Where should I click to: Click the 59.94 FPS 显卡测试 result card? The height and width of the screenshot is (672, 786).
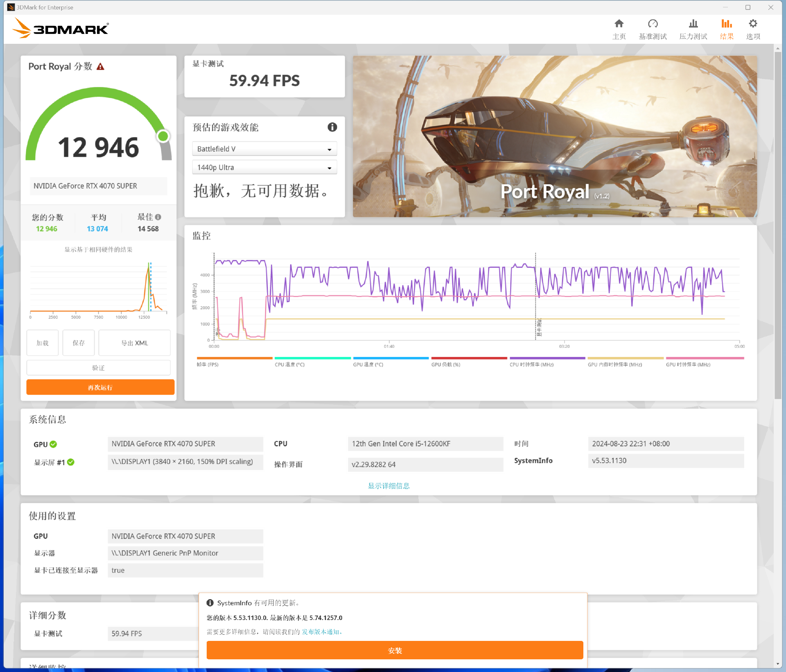click(264, 77)
